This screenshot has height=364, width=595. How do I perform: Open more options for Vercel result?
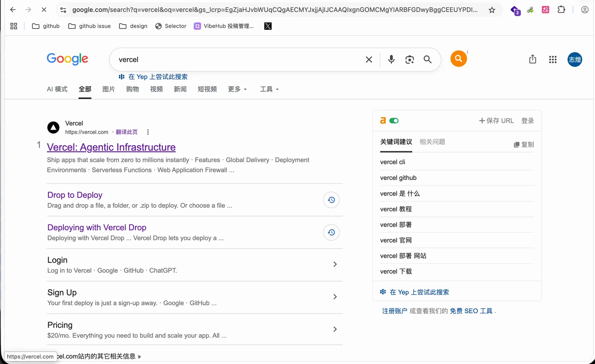148,132
